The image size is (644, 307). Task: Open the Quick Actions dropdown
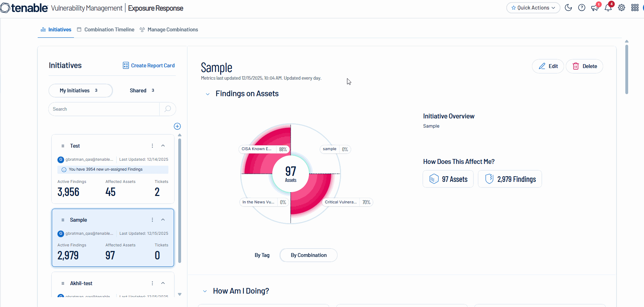pyautogui.click(x=533, y=8)
